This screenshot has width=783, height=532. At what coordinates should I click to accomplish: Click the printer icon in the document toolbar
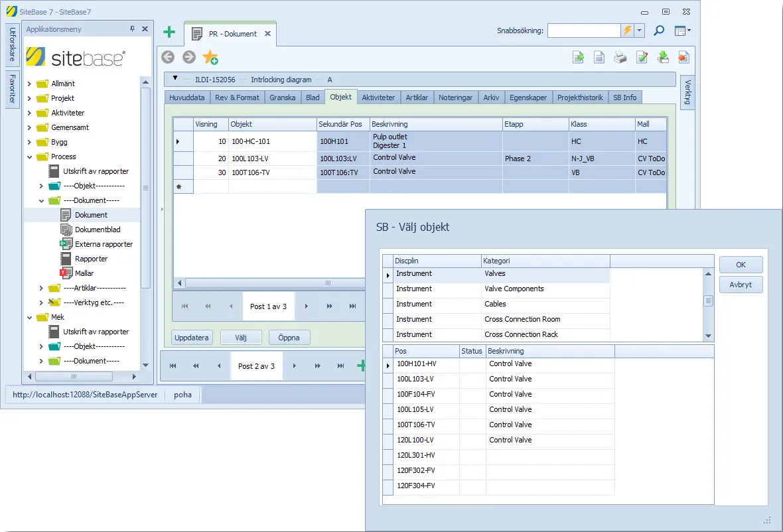click(x=620, y=58)
